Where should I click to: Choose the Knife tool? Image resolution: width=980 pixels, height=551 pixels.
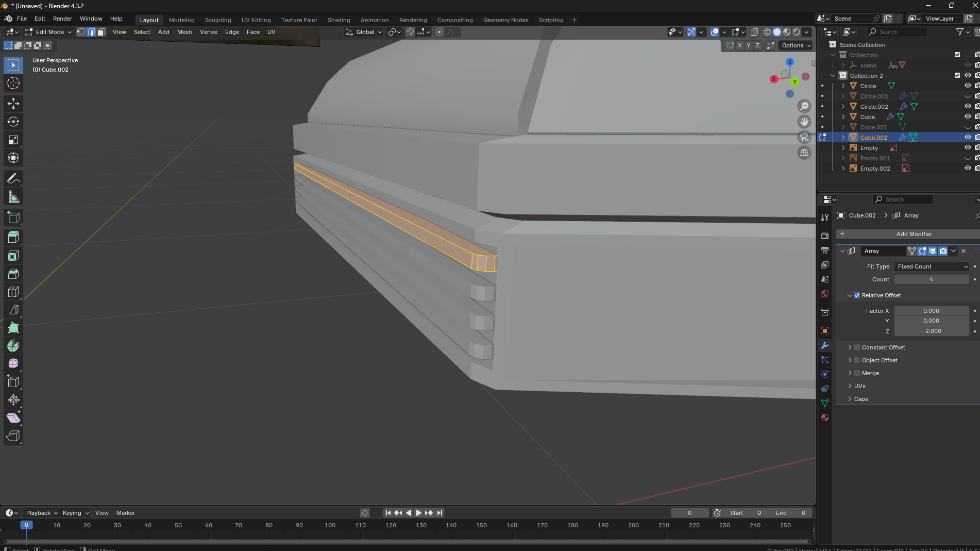tap(13, 310)
